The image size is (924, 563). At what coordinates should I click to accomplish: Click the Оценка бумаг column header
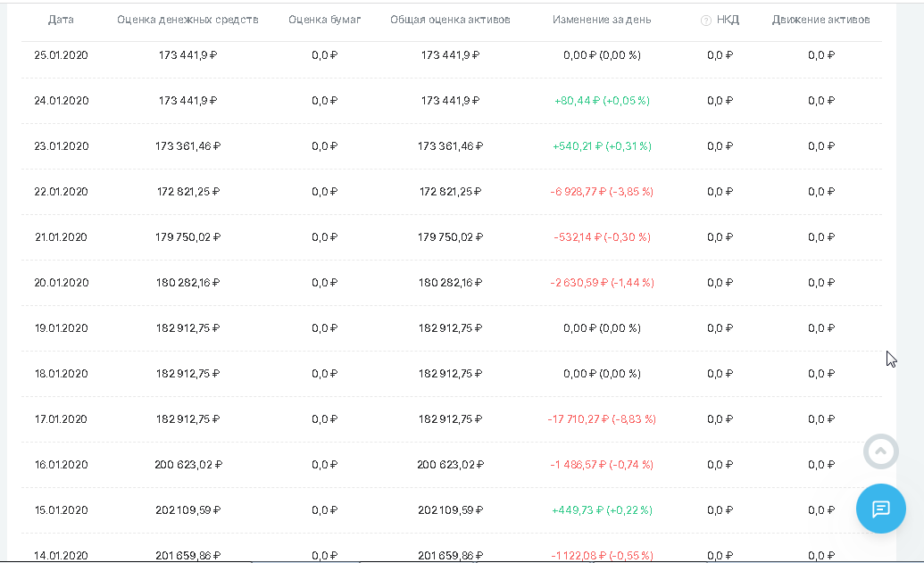325,20
